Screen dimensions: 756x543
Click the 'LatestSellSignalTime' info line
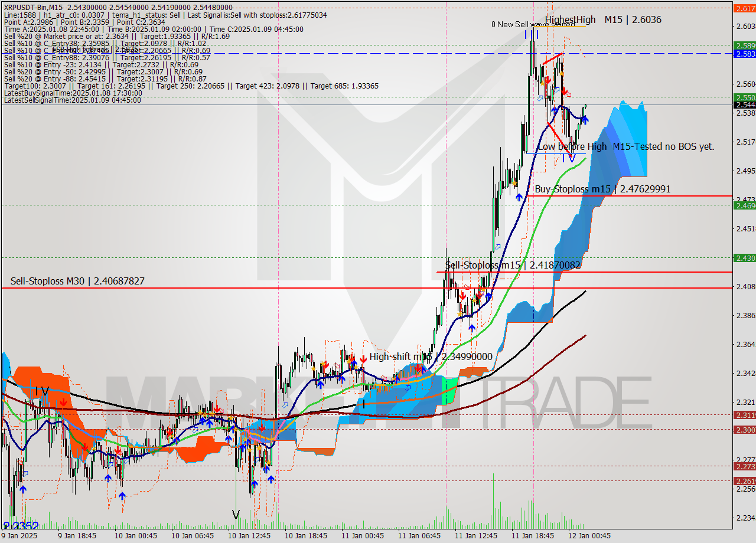click(72, 100)
